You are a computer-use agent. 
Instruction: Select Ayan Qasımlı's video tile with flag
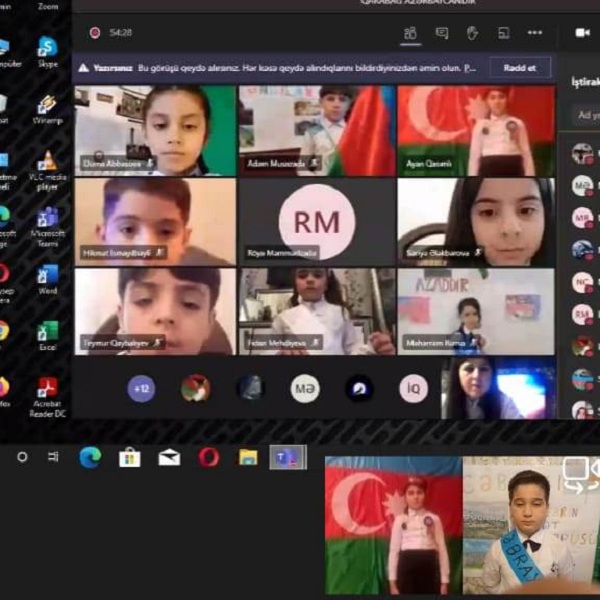pos(476,131)
